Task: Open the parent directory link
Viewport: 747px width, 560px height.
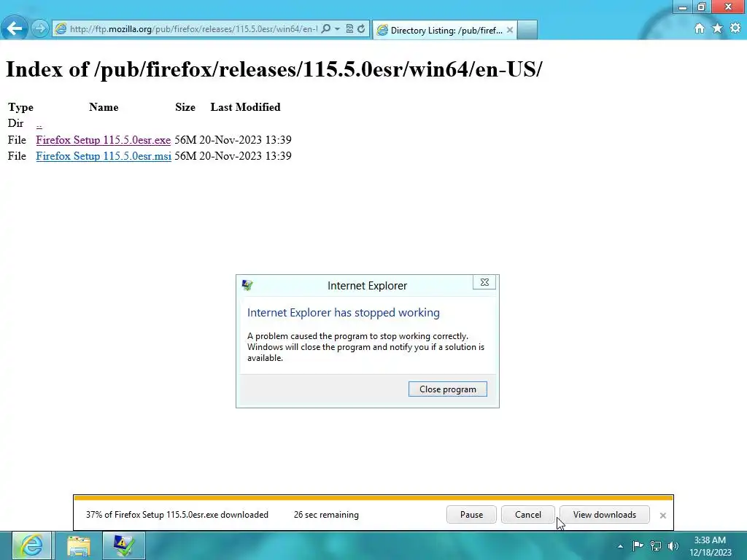Action: (x=39, y=124)
